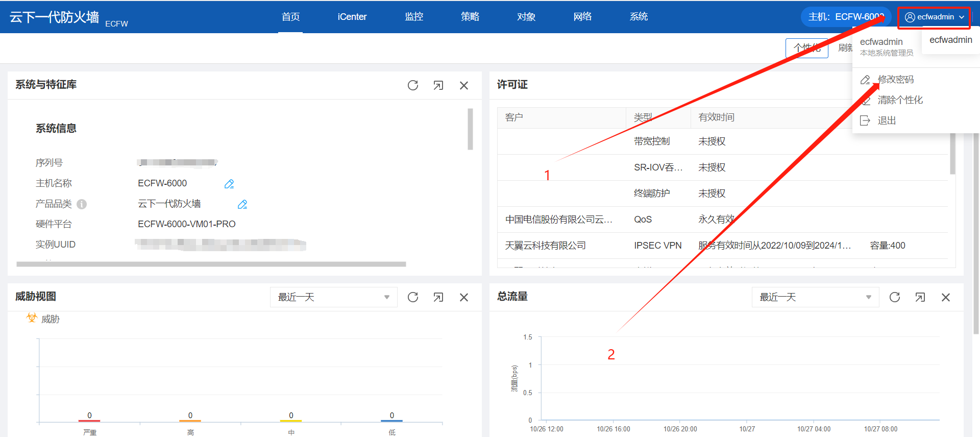The height and width of the screenshot is (437, 980).
Task: Open 总流量 time range dropdown
Action: (x=815, y=297)
